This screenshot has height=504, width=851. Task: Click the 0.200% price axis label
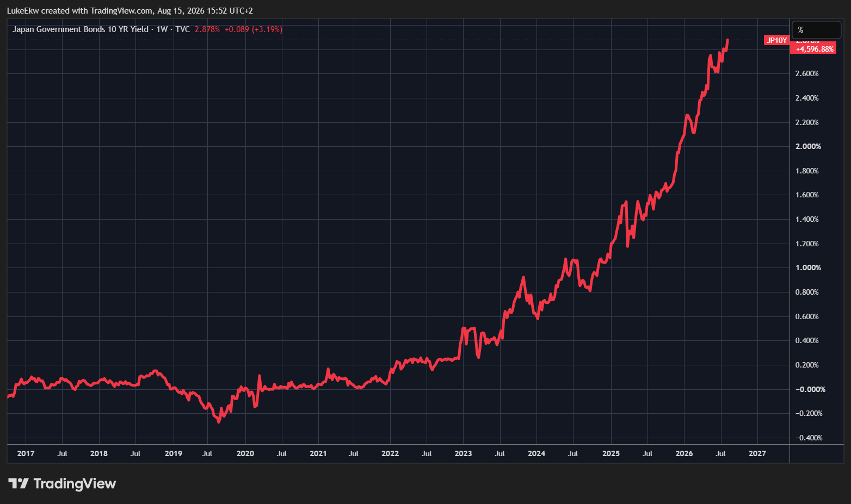807,365
